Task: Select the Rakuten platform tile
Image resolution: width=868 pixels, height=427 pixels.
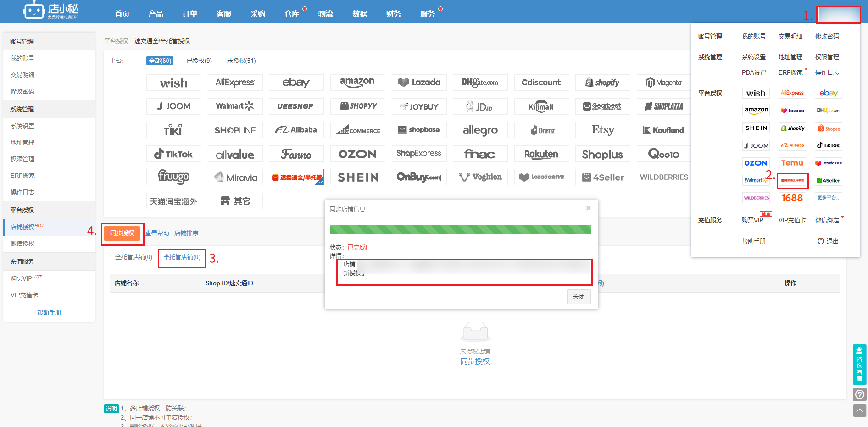Action: coord(542,154)
